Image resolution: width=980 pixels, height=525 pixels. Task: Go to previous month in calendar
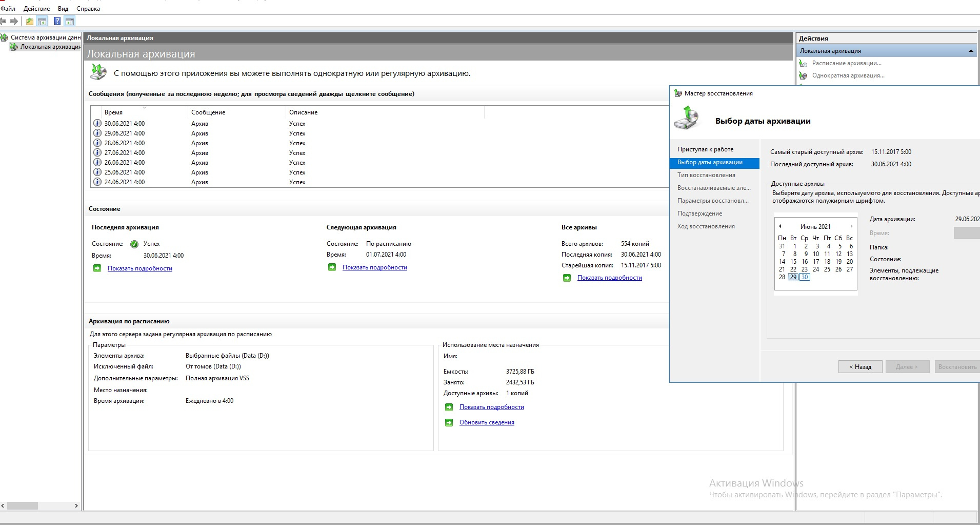[780, 226]
